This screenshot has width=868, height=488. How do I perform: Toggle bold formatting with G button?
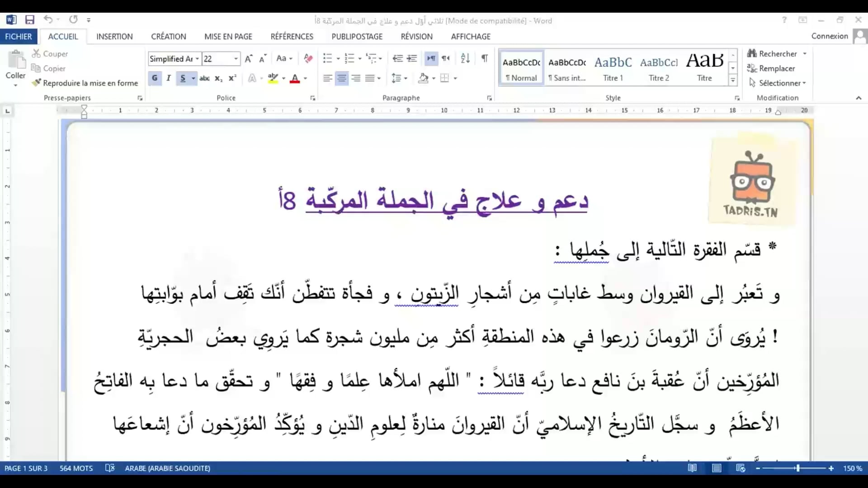[155, 78]
